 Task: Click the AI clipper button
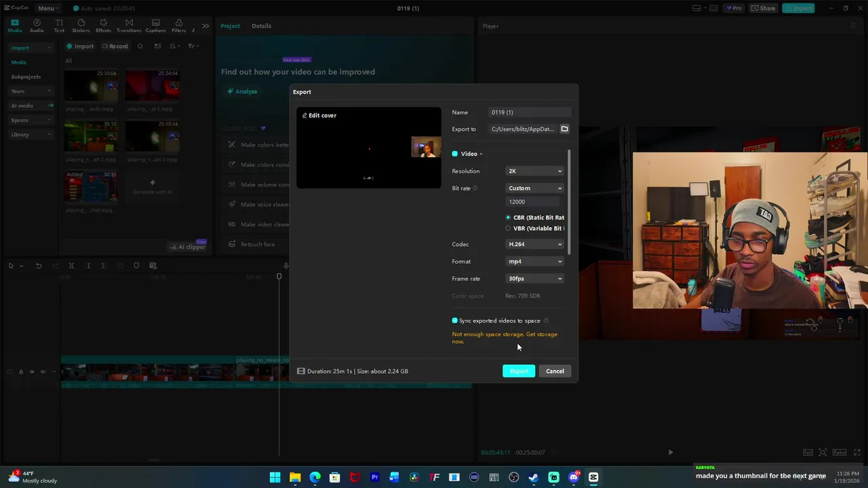[188, 247]
